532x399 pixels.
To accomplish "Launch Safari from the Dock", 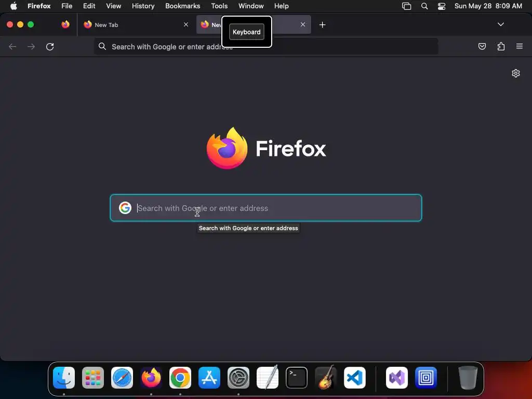I will point(122,377).
